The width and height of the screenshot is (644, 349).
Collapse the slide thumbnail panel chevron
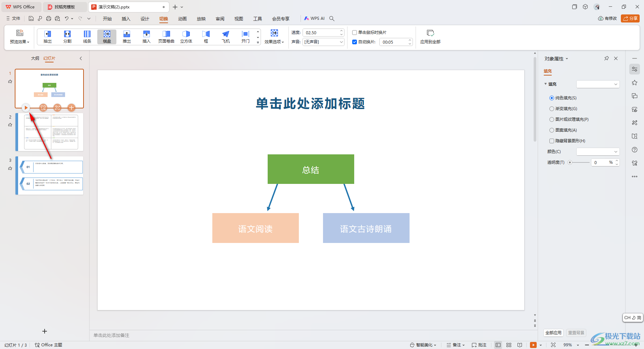(x=81, y=58)
